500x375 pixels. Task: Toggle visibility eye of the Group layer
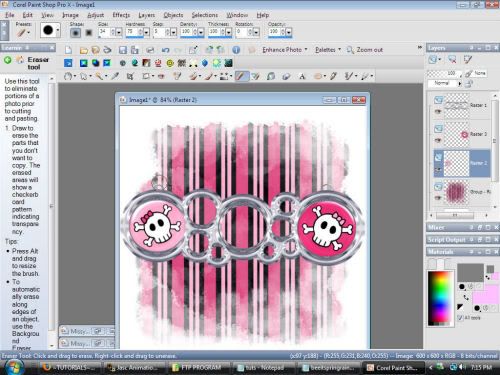[438, 198]
